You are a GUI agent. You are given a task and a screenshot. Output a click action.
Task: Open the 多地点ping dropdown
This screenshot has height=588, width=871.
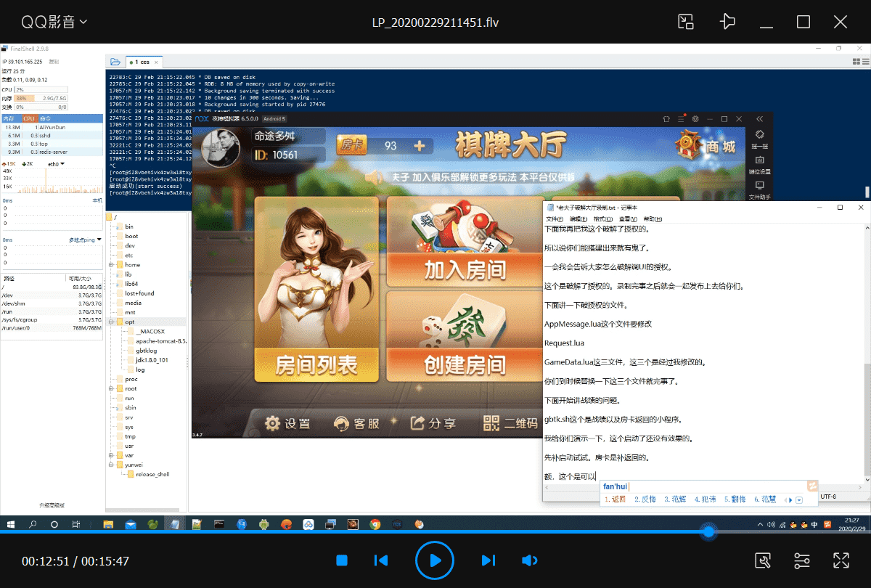[85, 239]
